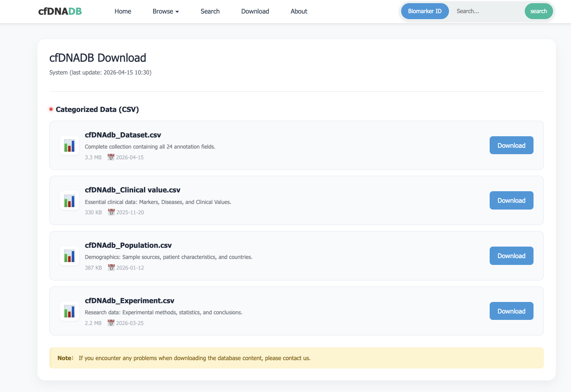
Task: Click the chart icon beside cfDNAdb_Population.csv
Action: pyautogui.click(x=69, y=256)
